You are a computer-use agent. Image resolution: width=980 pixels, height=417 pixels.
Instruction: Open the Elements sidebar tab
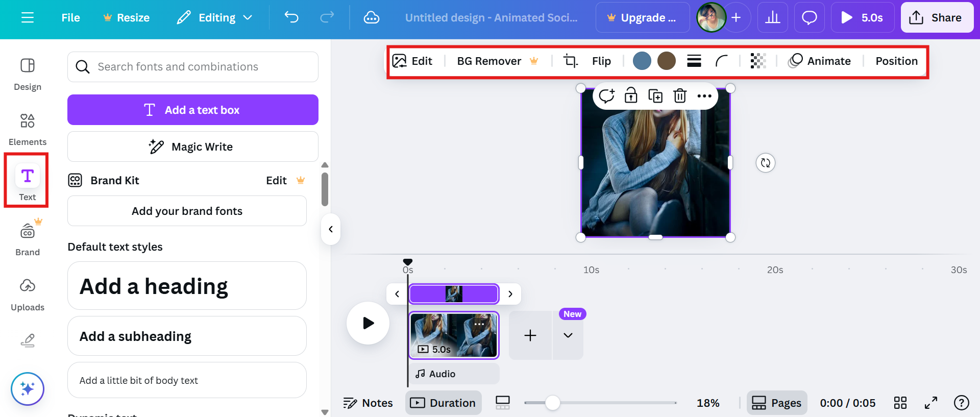point(28,129)
